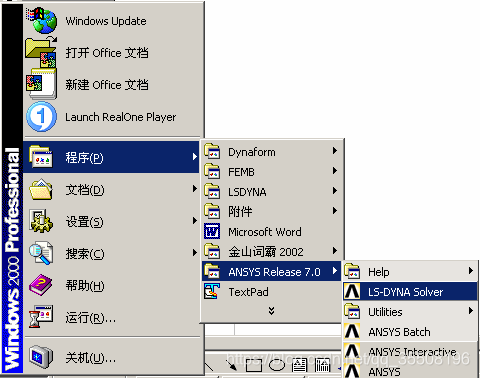Open 帮助(H) Windows help
This screenshot has height=378, width=480.
(111, 285)
